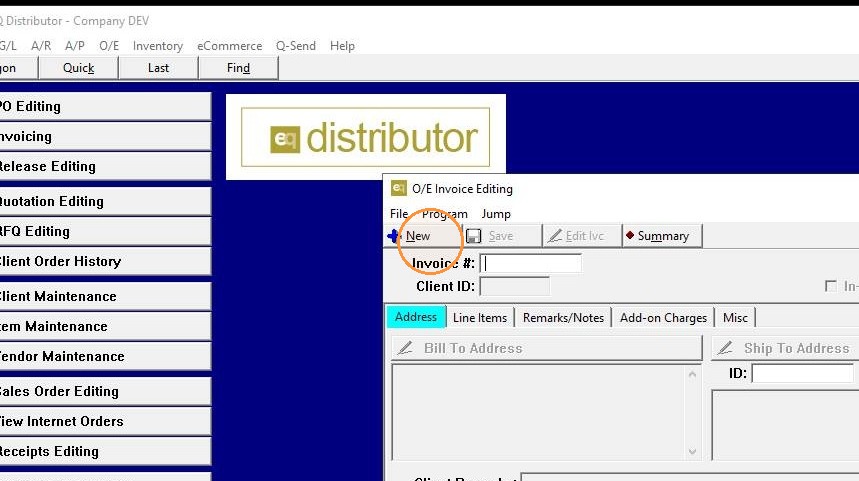Image resolution: width=859 pixels, height=481 pixels.
Task: Click the Ship To Address button
Action: (x=785, y=348)
